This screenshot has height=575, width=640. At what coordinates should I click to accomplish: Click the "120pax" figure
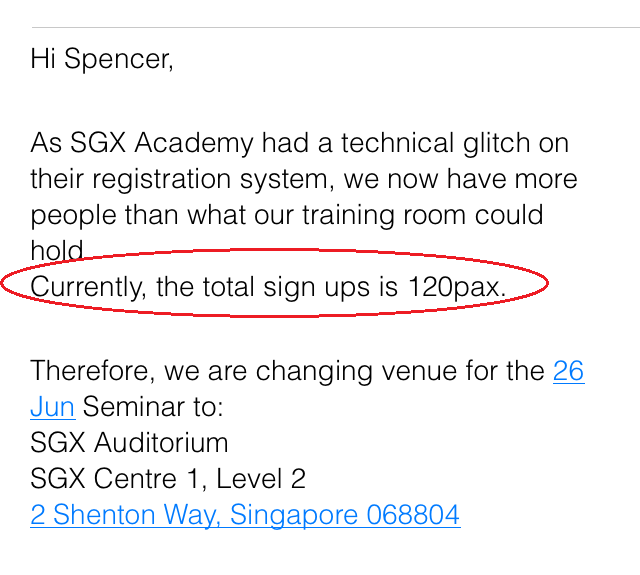pyautogui.click(x=456, y=287)
